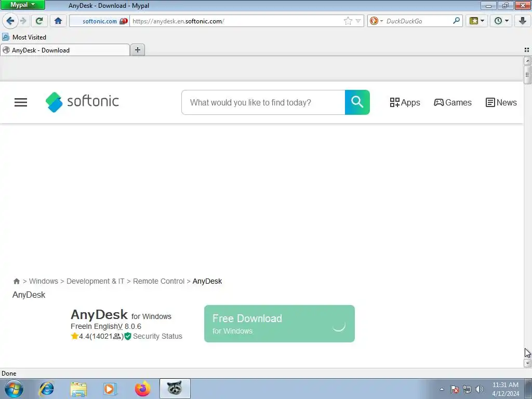Click the Mypal raccoon taskbar icon
This screenshot has height=399, width=532.
[x=175, y=389]
